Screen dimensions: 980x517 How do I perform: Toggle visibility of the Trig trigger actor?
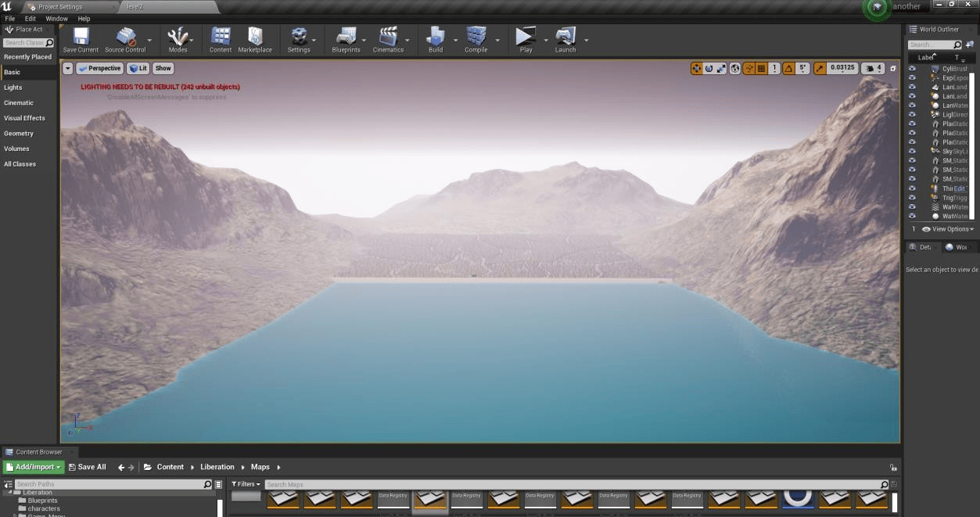click(912, 198)
